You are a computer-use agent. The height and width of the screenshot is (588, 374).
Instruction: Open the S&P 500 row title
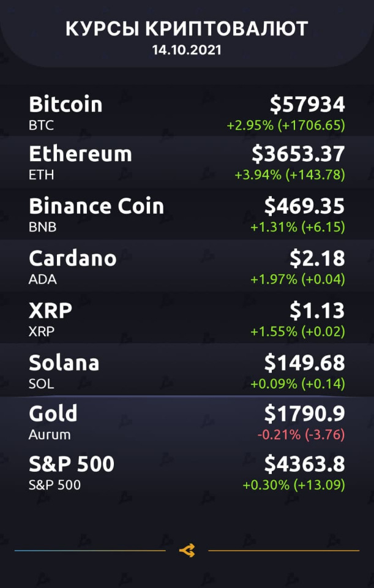pos(71,464)
